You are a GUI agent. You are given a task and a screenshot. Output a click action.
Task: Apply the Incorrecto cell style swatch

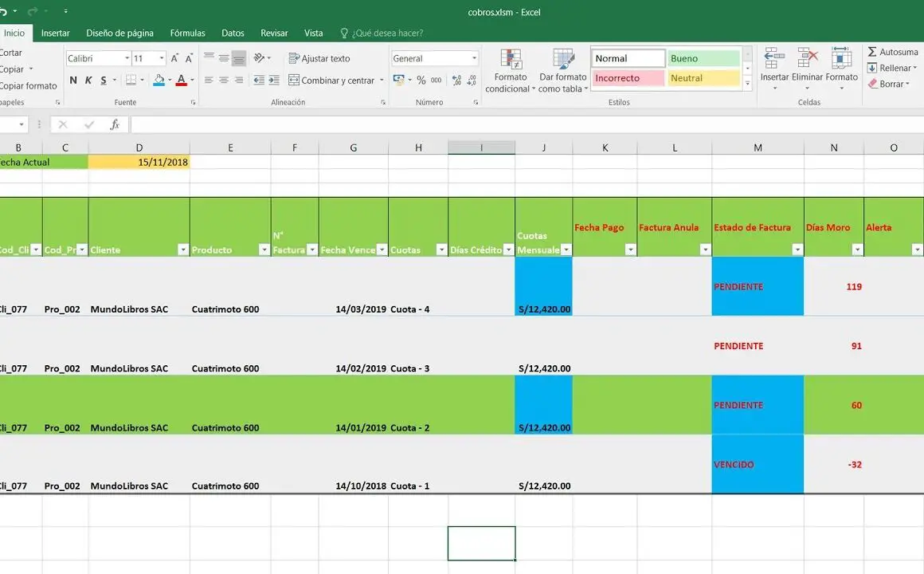[628, 78]
